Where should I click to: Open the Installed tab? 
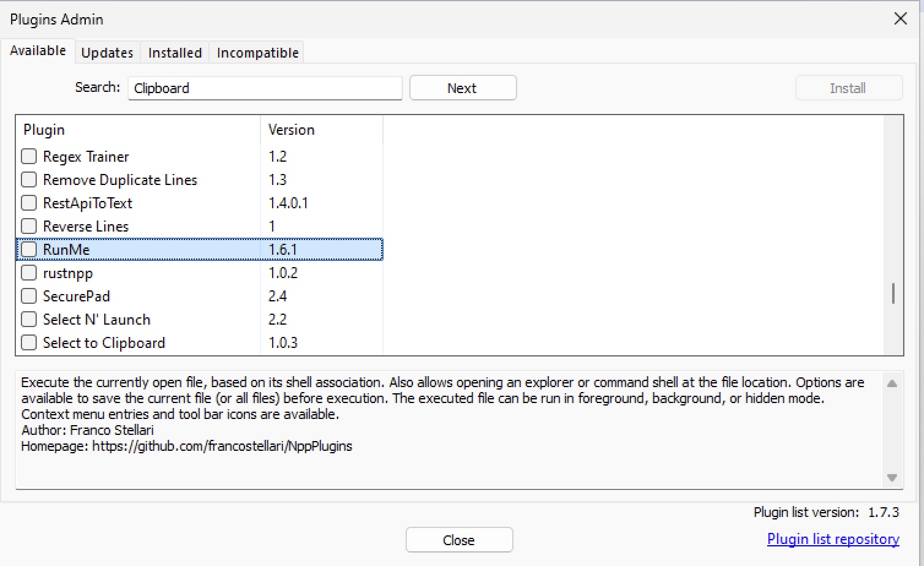coord(174,53)
